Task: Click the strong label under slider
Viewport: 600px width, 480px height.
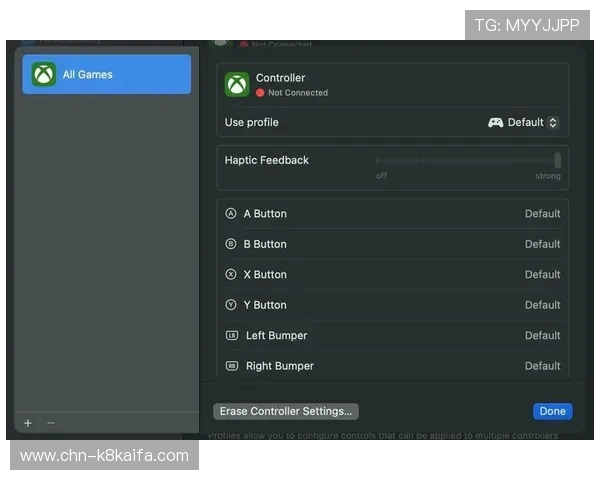Action: click(548, 176)
